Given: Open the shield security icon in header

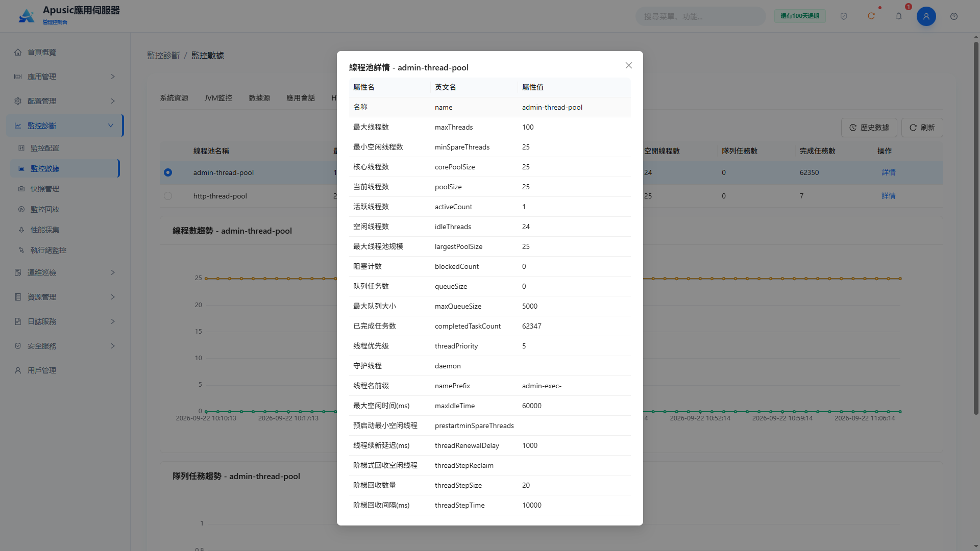Looking at the screenshot, I should pos(844,16).
